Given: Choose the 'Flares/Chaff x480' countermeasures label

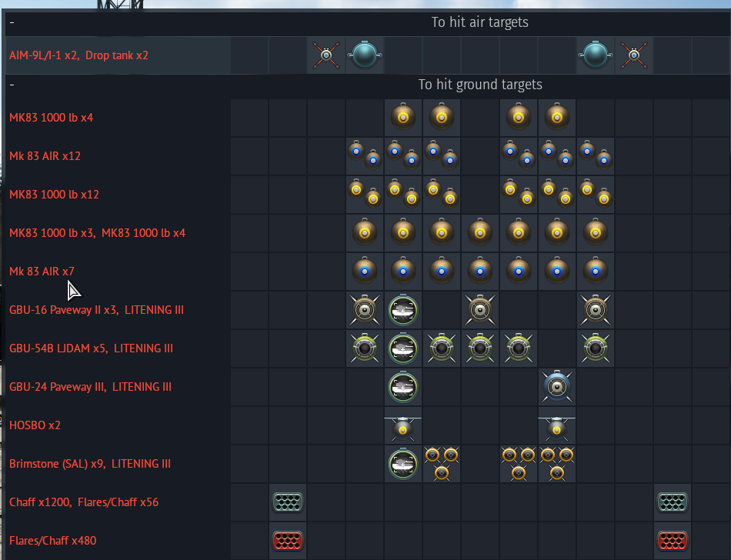Looking at the screenshot, I should [53, 541].
